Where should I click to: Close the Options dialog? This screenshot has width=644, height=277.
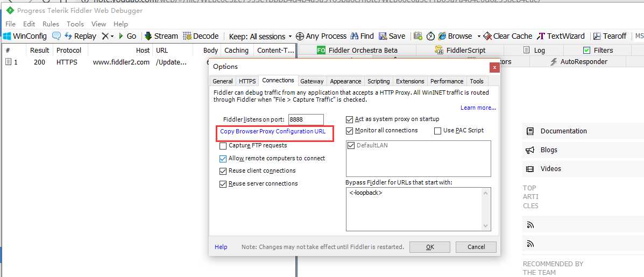pos(494,67)
